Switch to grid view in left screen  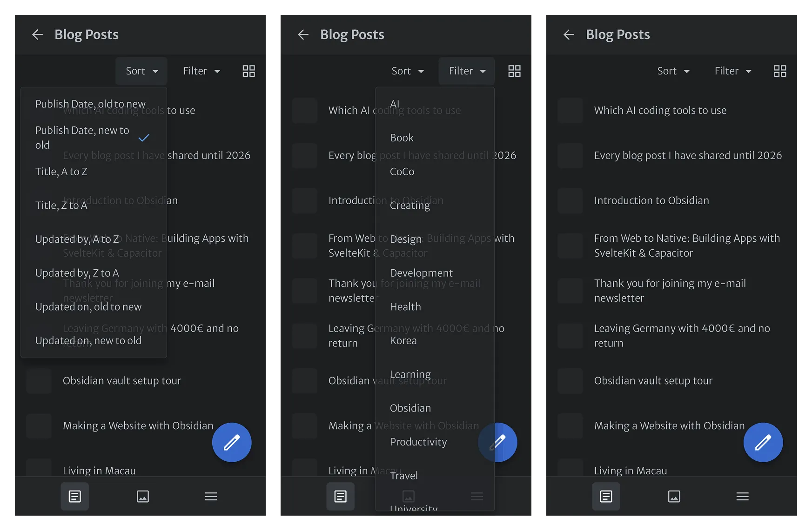point(248,71)
